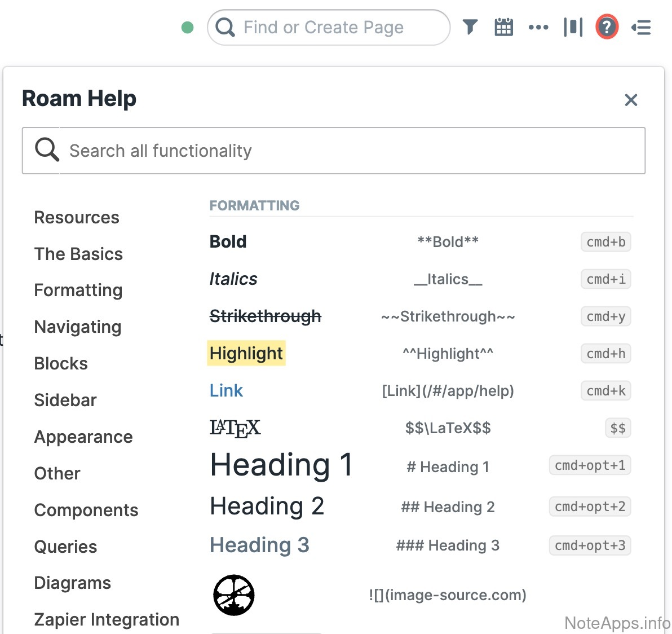This screenshot has width=672, height=634.
Task: Click the filter funnel icon
Action: 470,27
